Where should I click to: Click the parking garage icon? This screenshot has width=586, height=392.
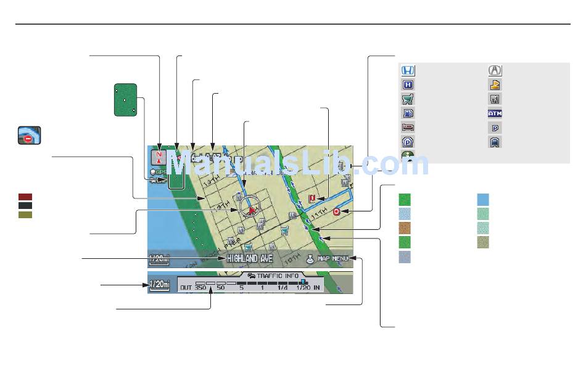(408, 142)
